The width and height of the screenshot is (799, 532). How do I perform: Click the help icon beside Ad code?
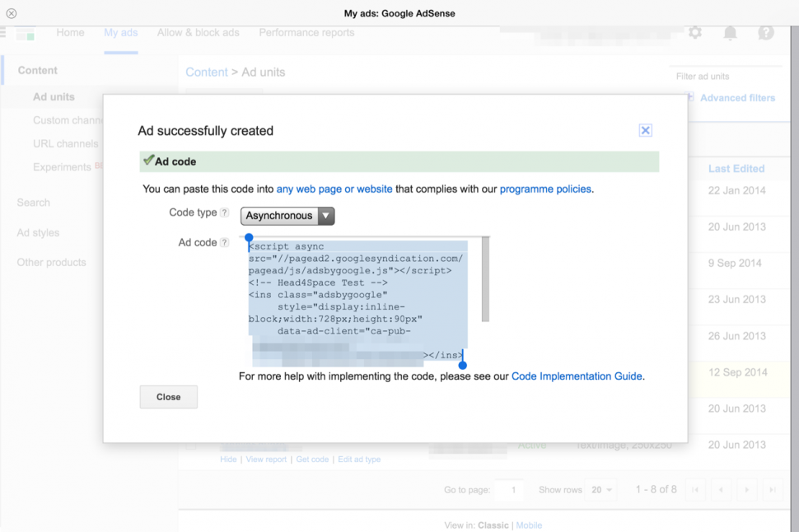pos(225,243)
